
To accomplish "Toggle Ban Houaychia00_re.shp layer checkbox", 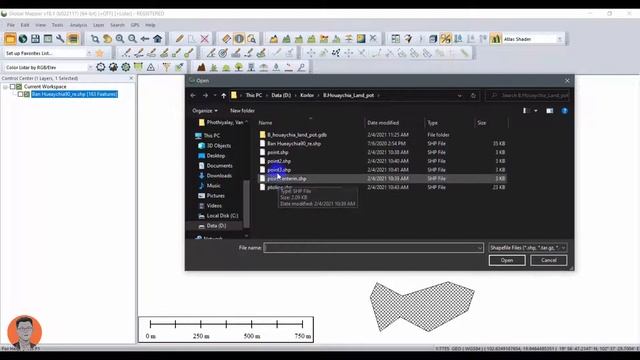I will tap(20, 94).
